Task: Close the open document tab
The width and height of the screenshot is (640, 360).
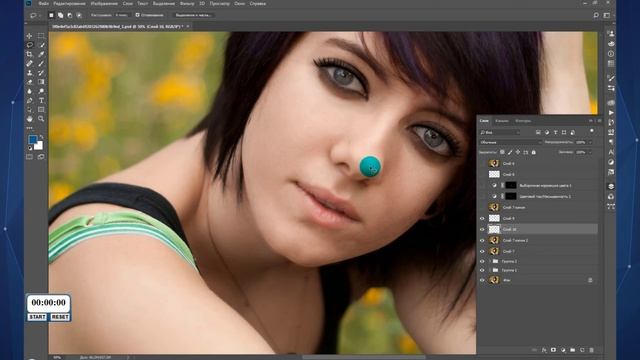Action: 188,27
